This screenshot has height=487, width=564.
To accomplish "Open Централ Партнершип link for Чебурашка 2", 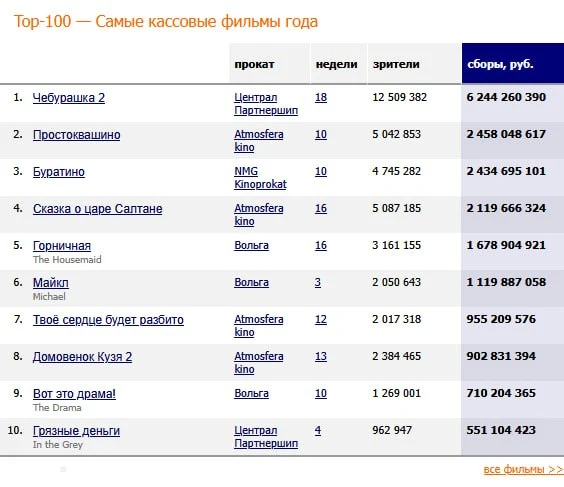I will point(266,104).
